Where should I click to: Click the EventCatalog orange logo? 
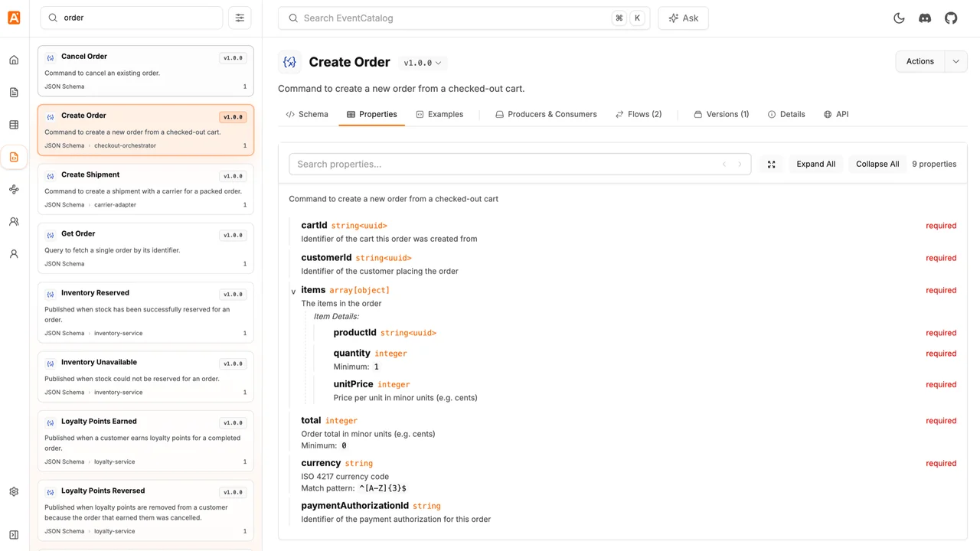pos(14,18)
